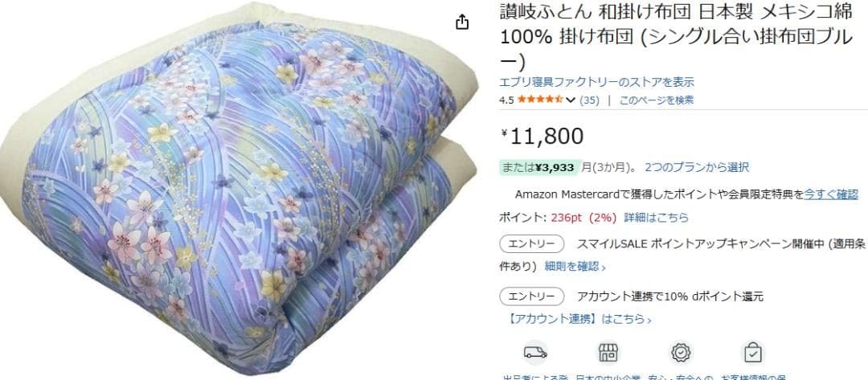Click the futon product image
Screen dimensions: 868x380
[x=238, y=191]
